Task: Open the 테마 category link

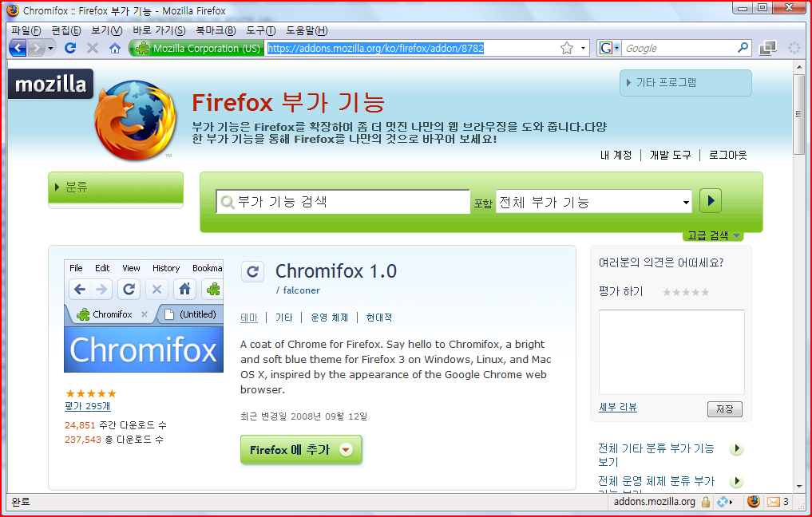Action: [x=249, y=318]
